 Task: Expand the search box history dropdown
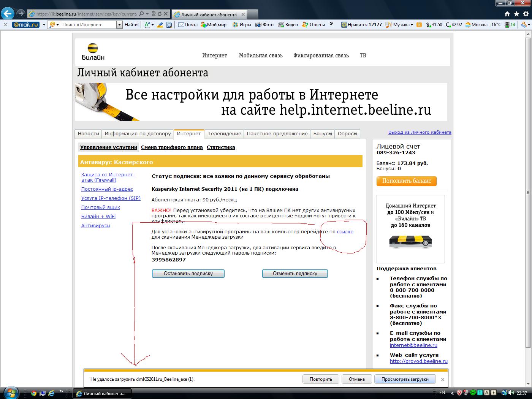coord(119,25)
